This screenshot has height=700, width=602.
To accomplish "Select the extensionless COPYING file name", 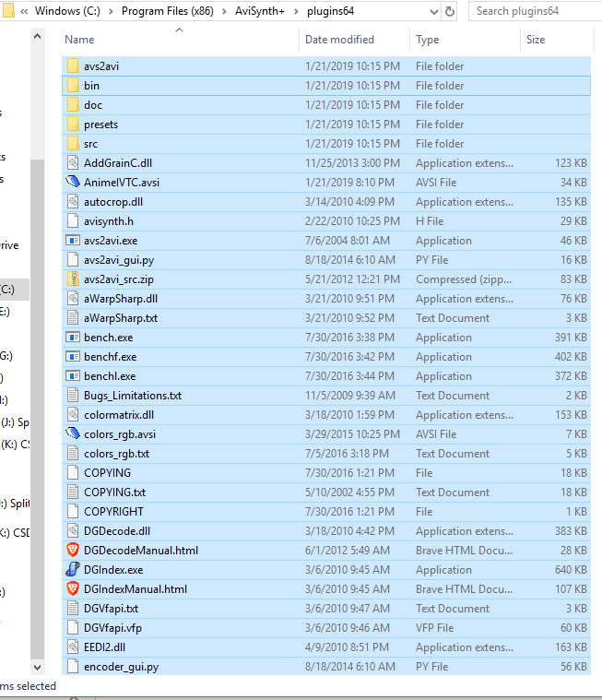I will pyautogui.click(x=108, y=473).
